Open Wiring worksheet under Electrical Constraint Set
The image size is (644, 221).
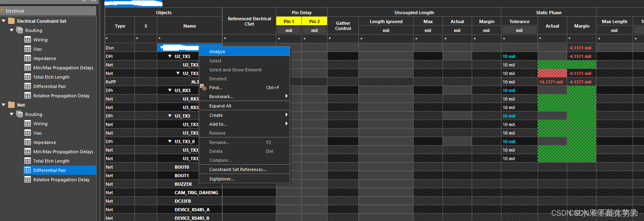(x=40, y=40)
